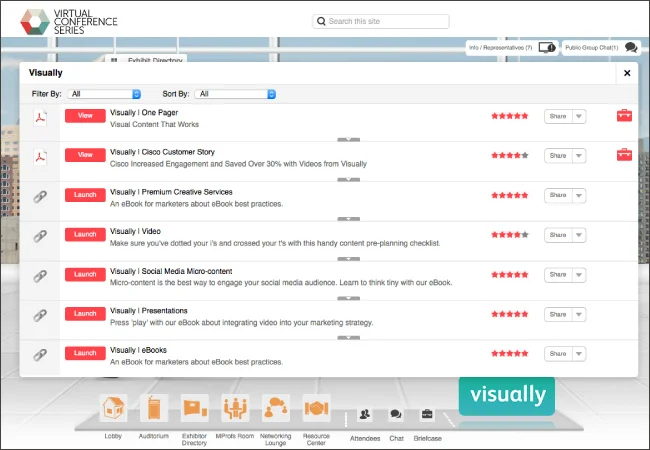Viewport: 650px width, 450px height.
Task: Launch the Visually Video resource
Action: click(x=85, y=235)
